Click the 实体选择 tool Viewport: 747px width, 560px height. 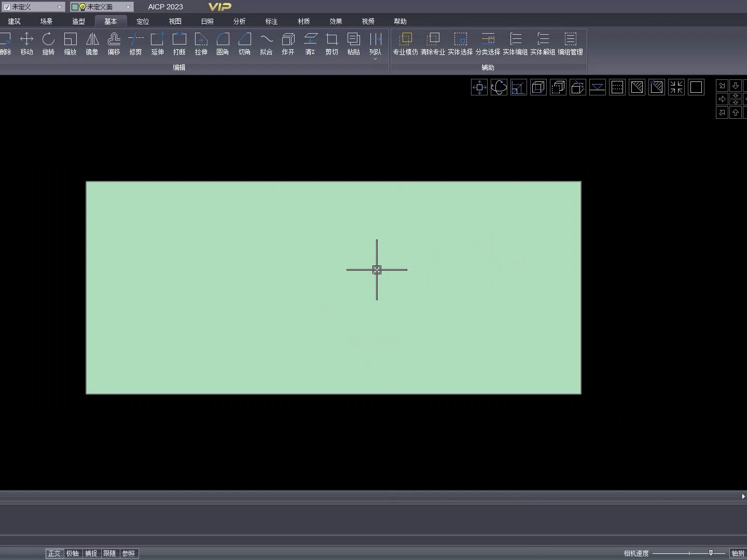(x=460, y=44)
